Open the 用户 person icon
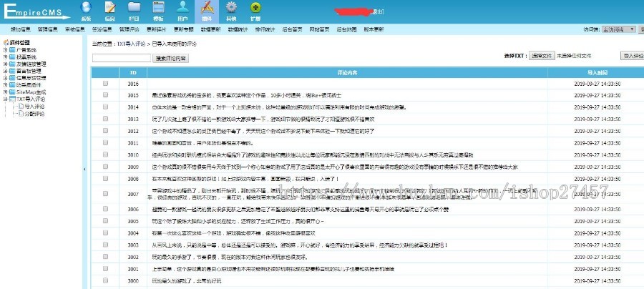This screenshot has height=289, width=644. (x=182, y=7)
